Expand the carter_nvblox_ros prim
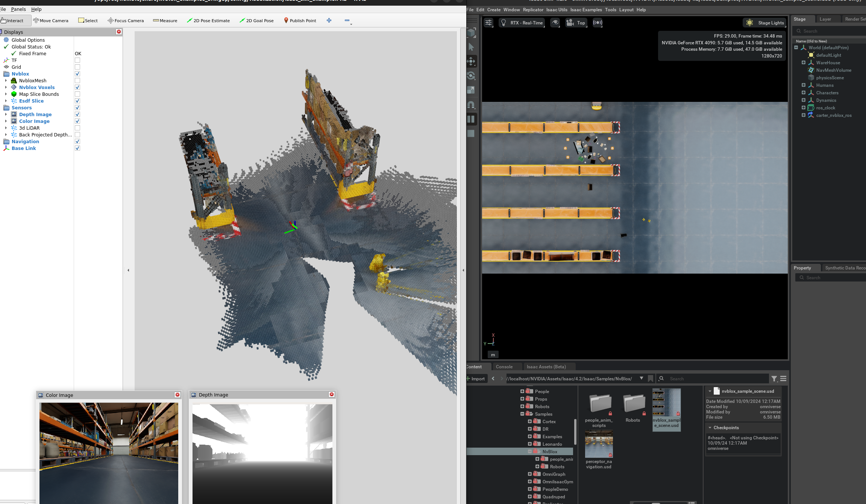This screenshot has width=866, height=504. pos(804,115)
